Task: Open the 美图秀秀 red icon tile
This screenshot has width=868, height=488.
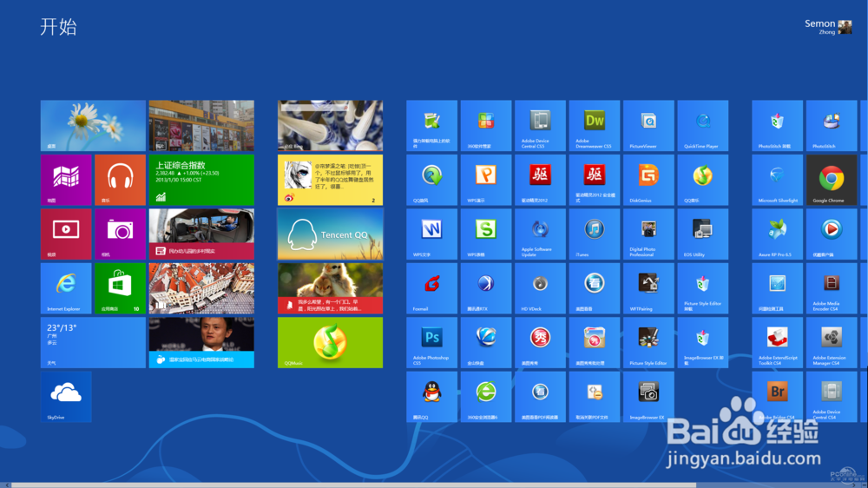Action: tap(540, 343)
